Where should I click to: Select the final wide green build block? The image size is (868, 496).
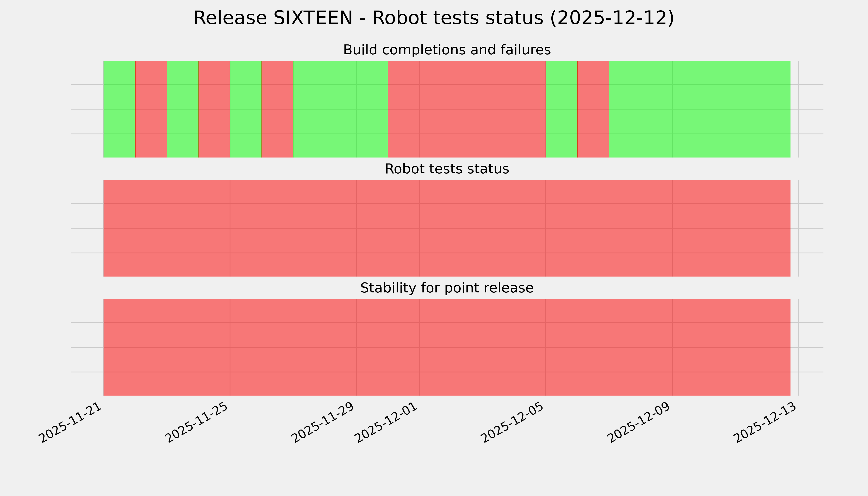point(699,109)
